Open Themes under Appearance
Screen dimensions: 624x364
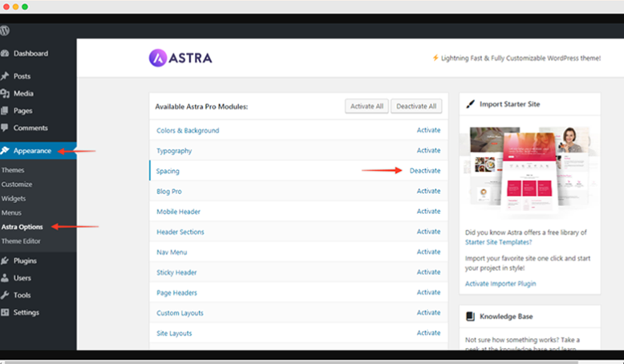13,170
